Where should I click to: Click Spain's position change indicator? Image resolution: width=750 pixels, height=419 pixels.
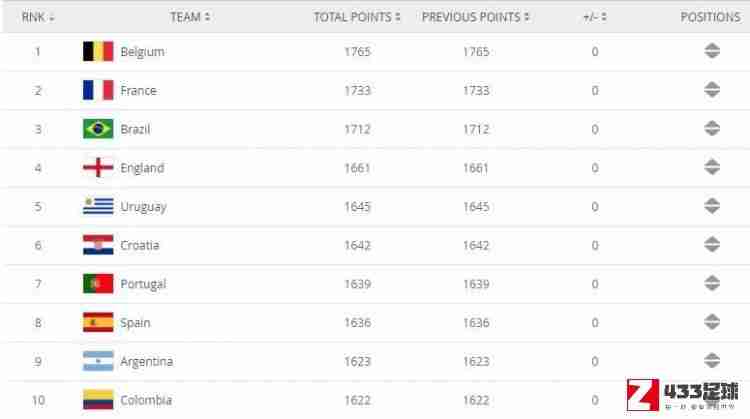point(712,322)
